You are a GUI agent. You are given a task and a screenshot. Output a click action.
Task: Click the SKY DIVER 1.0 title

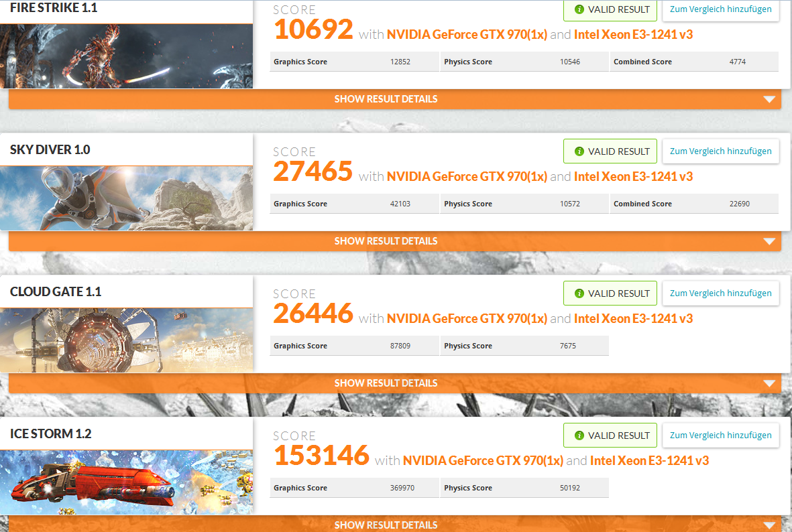pos(50,150)
